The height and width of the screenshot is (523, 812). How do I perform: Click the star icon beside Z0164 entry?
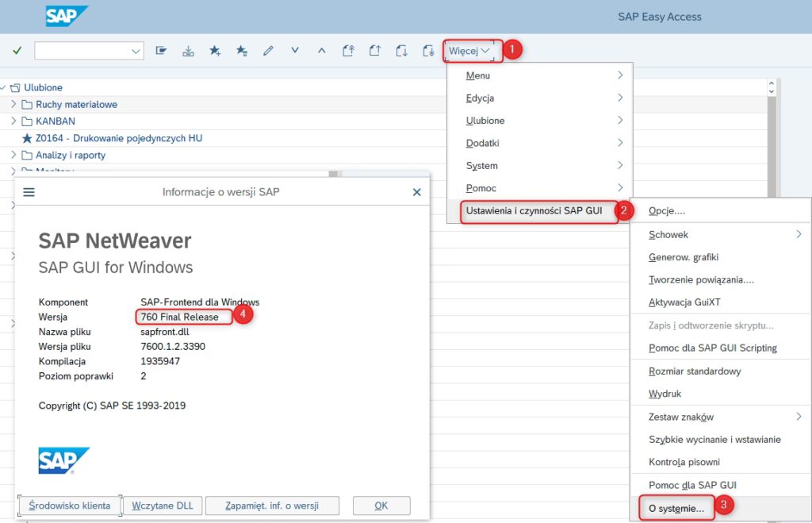click(27, 138)
